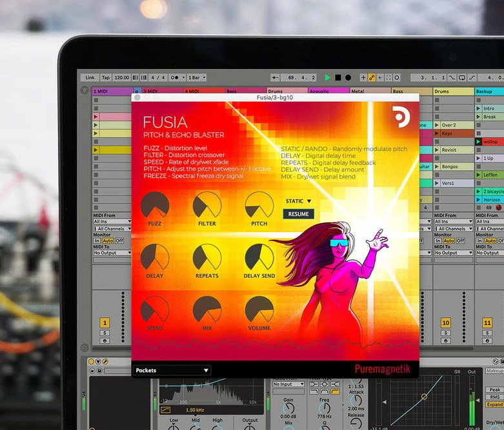Click the Capture MIDI icon
The image size is (504, 430).
[x=388, y=77]
